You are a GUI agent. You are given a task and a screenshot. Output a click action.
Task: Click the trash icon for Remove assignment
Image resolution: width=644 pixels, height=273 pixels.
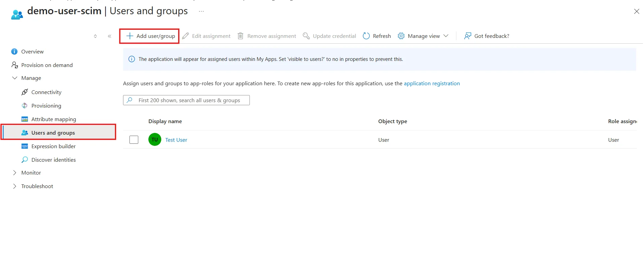point(240,36)
